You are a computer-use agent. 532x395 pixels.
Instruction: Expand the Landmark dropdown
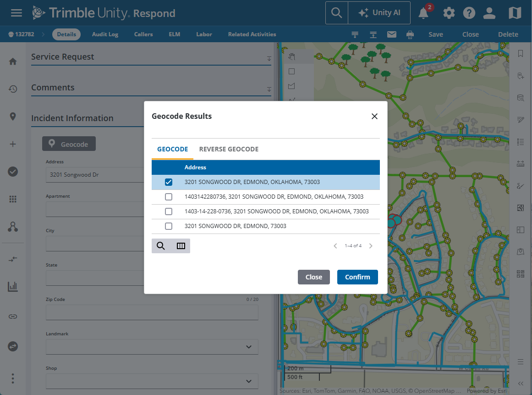coord(248,347)
